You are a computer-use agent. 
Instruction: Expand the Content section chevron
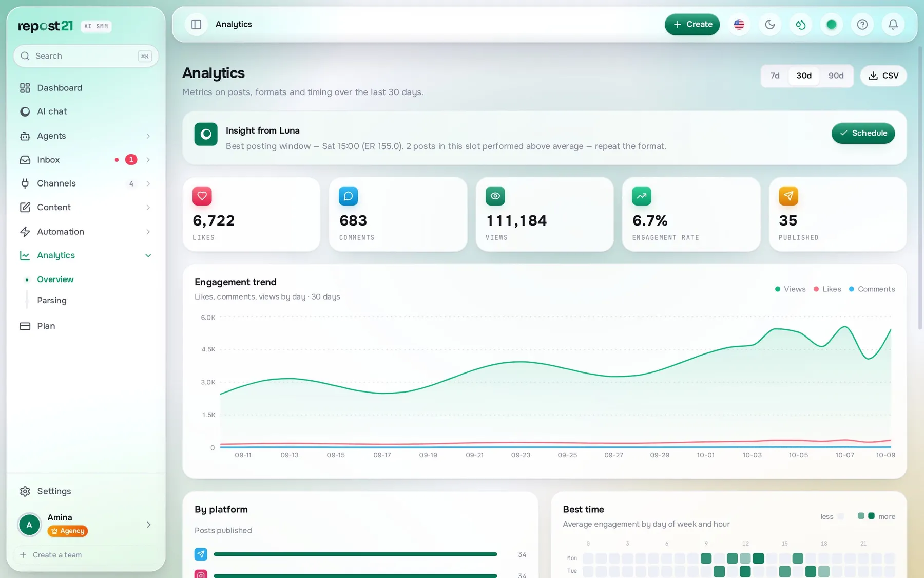click(x=148, y=208)
